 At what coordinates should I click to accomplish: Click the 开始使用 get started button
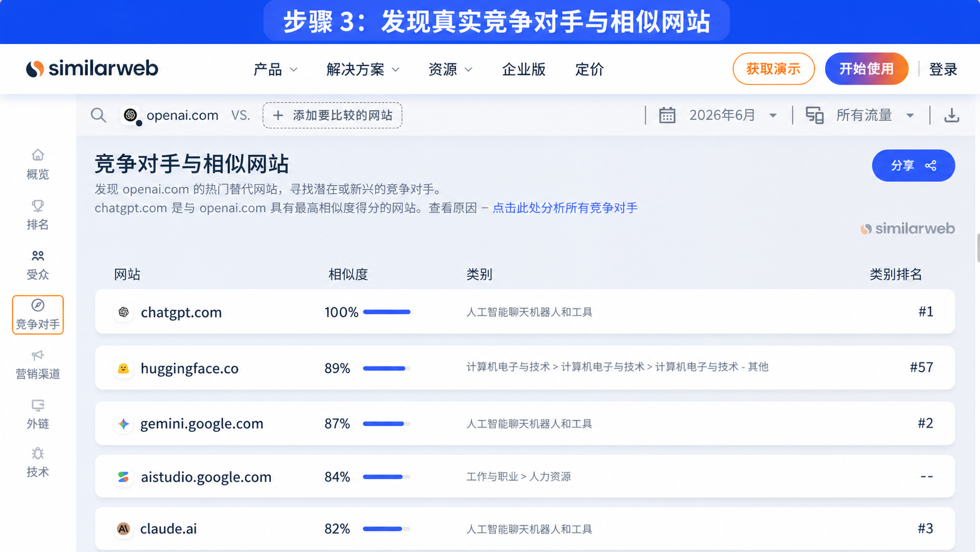coord(867,69)
